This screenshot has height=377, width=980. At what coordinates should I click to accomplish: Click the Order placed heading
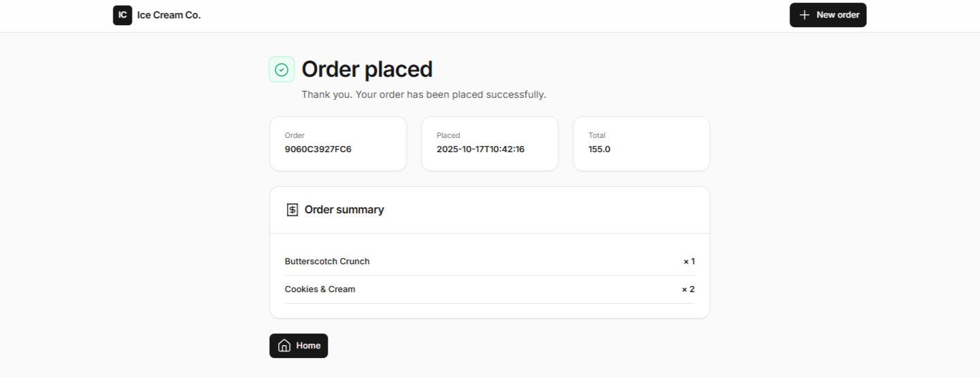click(x=367, y=69)
